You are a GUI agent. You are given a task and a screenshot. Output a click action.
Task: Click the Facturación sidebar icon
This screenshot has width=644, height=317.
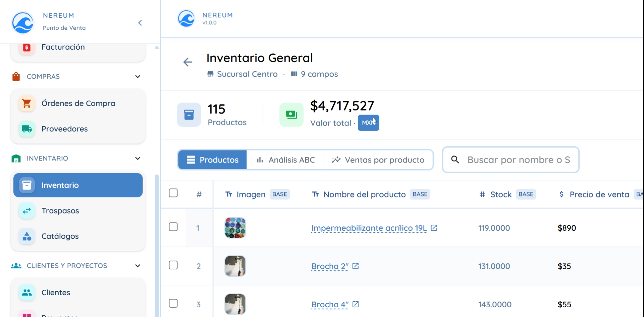pyautogui.click(x=27, y=47)
